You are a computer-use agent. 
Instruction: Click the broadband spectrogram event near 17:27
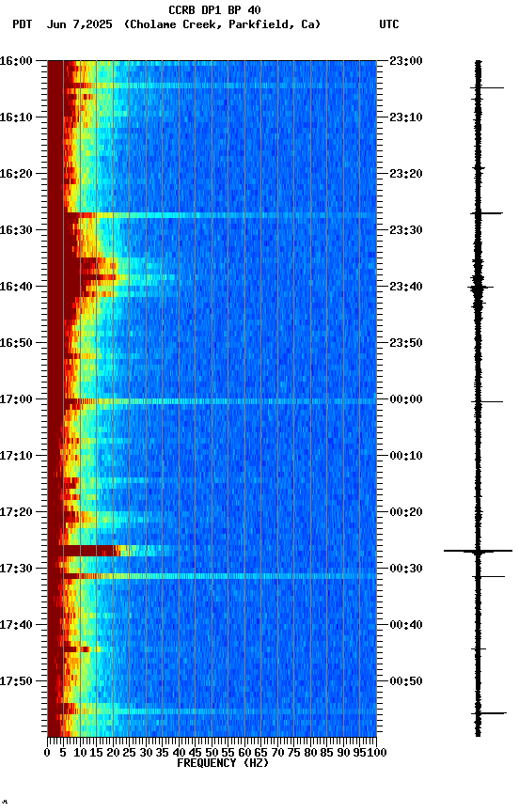tap(109, 551)
